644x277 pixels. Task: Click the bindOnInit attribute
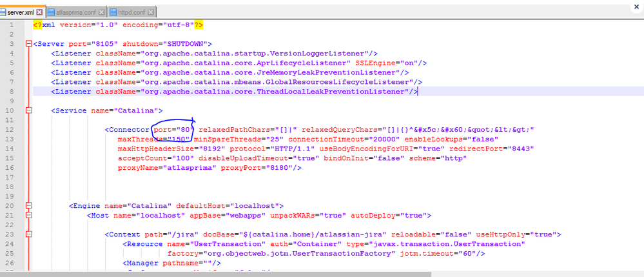coord(347,158)
